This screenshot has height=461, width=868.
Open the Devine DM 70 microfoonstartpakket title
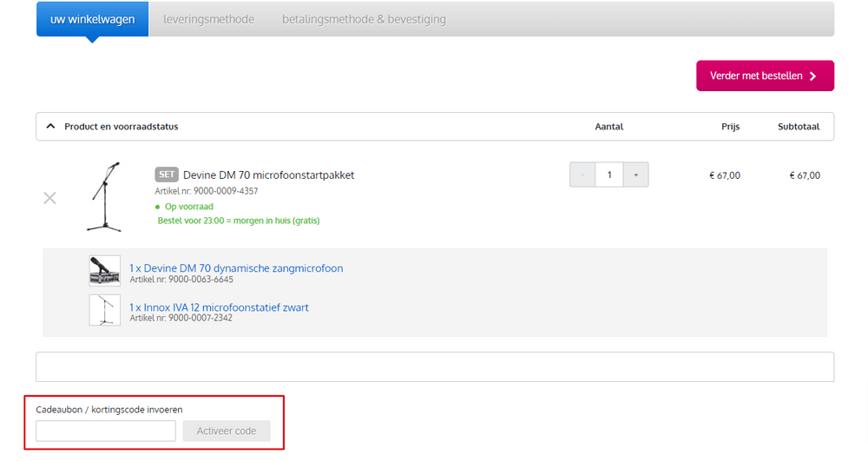(x=268, y=175)
